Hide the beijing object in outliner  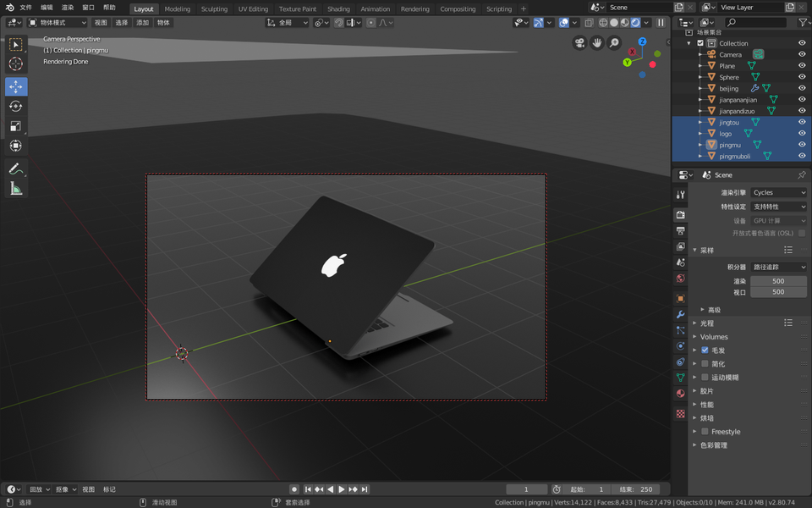coord(802,88)
